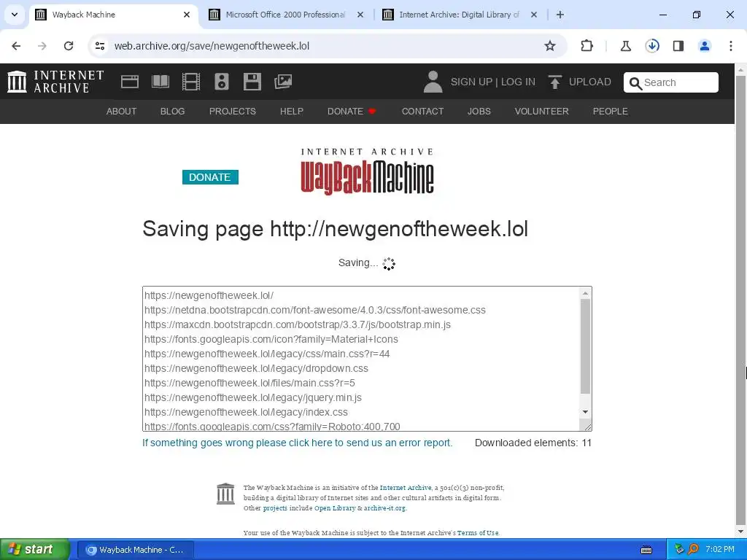Close the Wayback Machine tab
Viewport: 747px width, 560px height.
point(187,15)
